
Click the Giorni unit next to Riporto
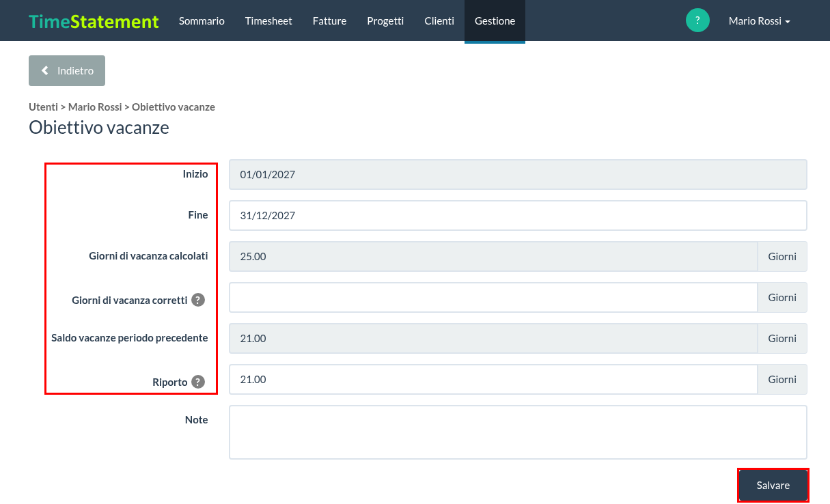point(782,379)
